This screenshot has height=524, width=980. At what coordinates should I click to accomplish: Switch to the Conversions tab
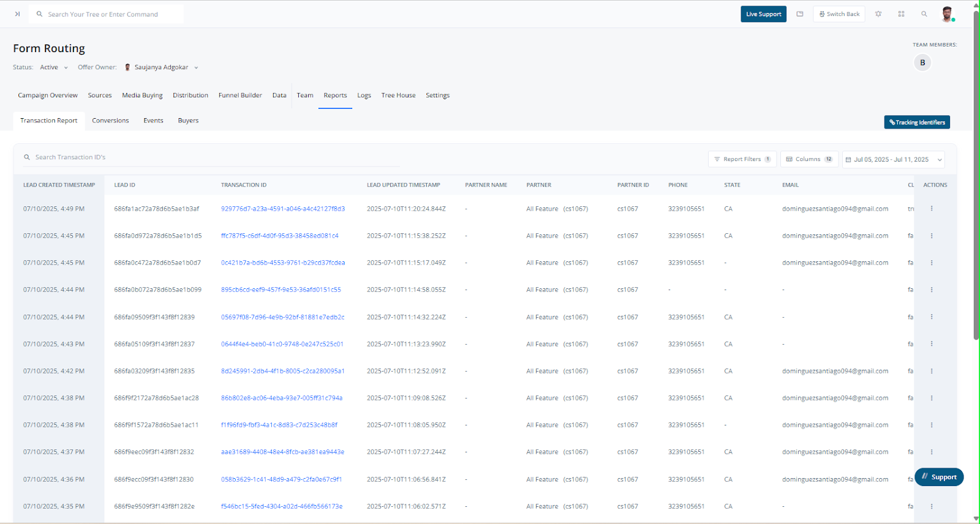tap(110, 121)
